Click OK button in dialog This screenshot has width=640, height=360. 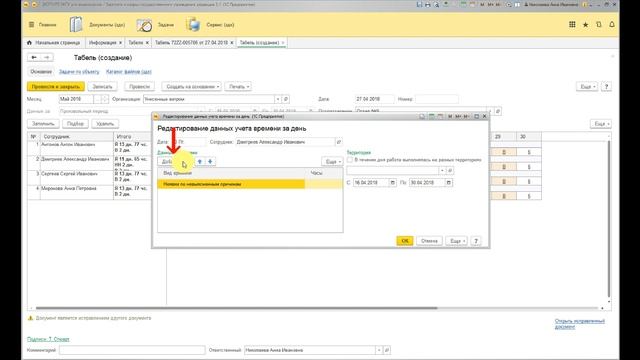pos(405,241)
